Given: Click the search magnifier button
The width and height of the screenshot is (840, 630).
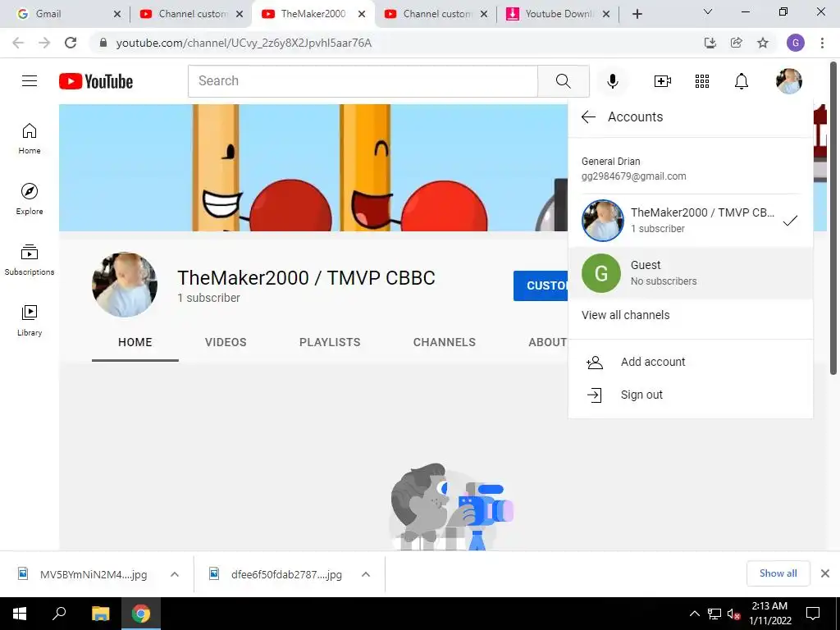Looking at the screenshot, I should pyautogui.click(x=563, y=81).
